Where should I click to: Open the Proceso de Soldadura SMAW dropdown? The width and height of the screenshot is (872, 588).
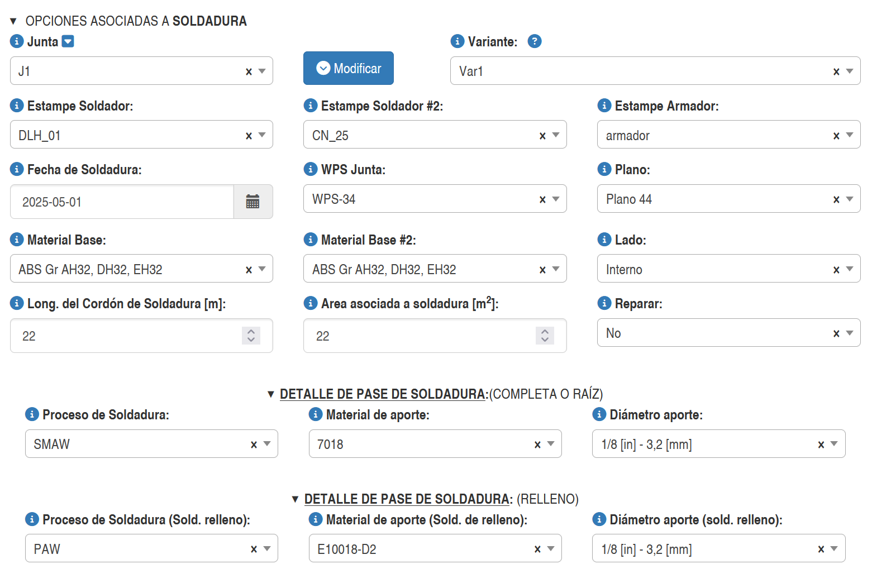(x=267, y=444)
